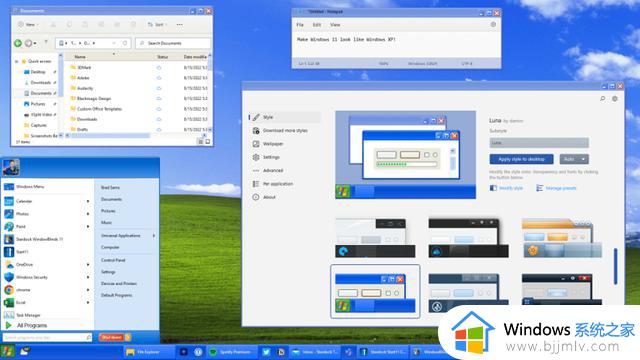
Task: Click the Excel icon in the Start menu
Action: 9,302
